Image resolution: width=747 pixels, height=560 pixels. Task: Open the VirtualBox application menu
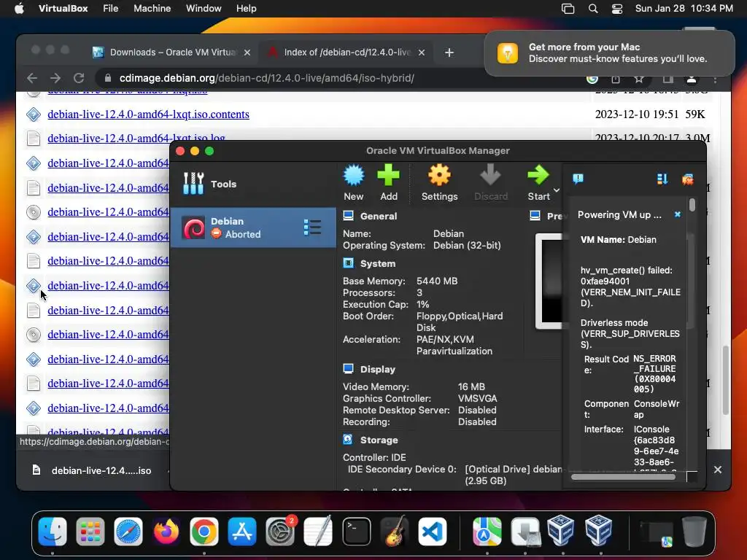(x=63, y=9)
